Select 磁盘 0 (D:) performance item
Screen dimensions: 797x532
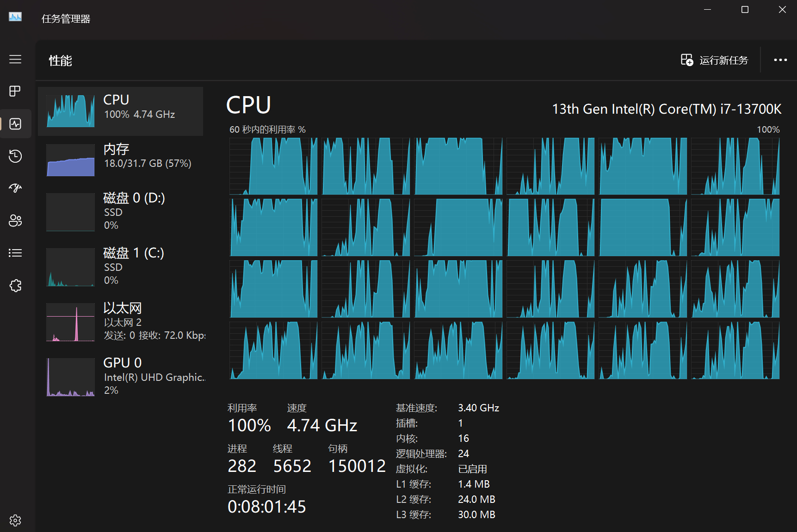(120, 212)
